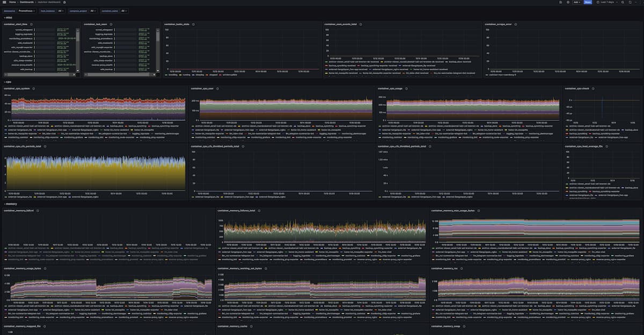The width and height of the screenshot is (644, 335).
Task: Star the cadvisor dashboard
Action: [65, 2]
